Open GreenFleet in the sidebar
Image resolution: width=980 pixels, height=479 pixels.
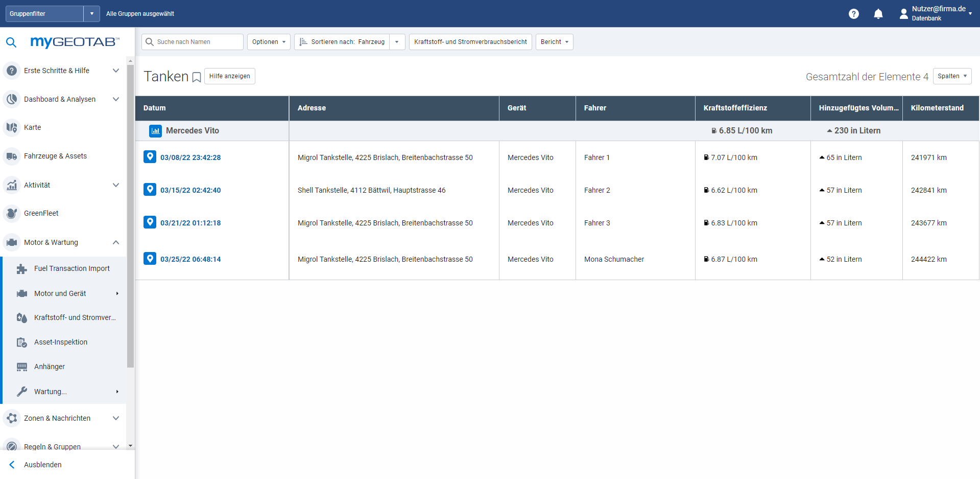[x=41, y=213]
